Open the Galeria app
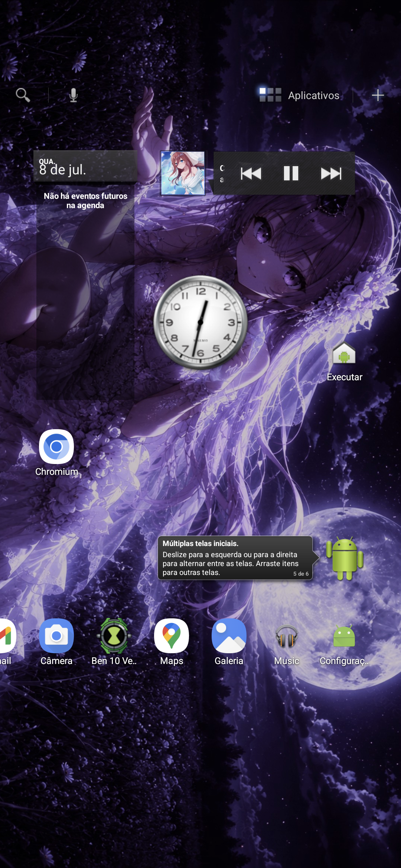This screenshot has width=401, height=868. click(229, 642)
